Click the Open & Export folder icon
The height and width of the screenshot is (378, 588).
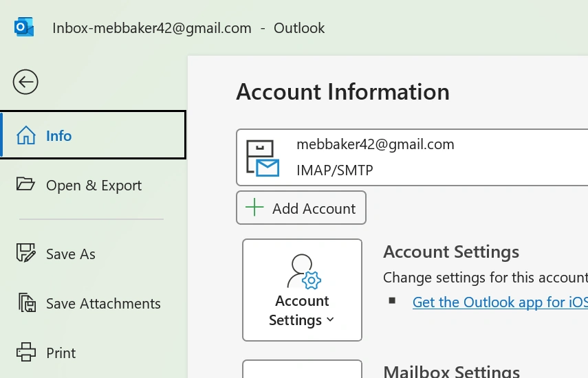25,184
